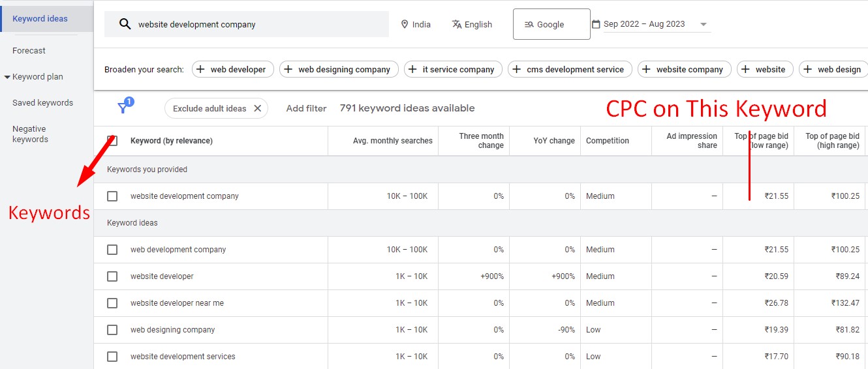The height and width of the screenshot is (369, 868).
Task: Add cms development service suggestion
Action: click(x=568, y=69)
